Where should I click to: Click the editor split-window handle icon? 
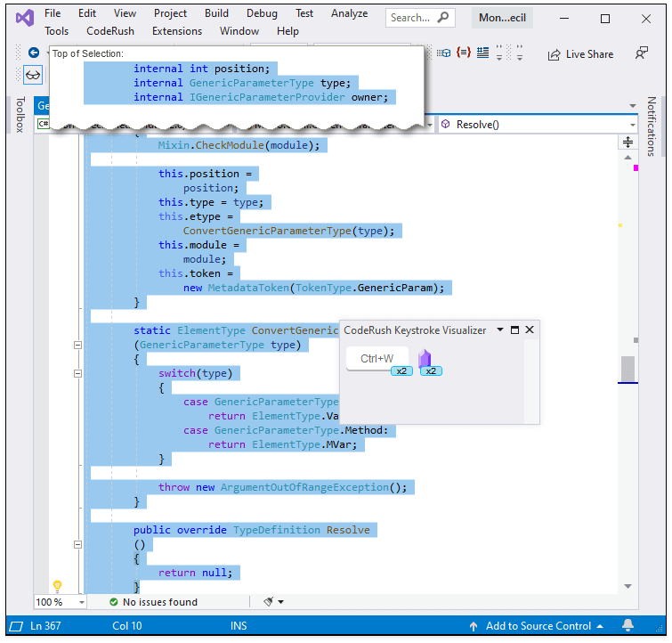point(627,142)
